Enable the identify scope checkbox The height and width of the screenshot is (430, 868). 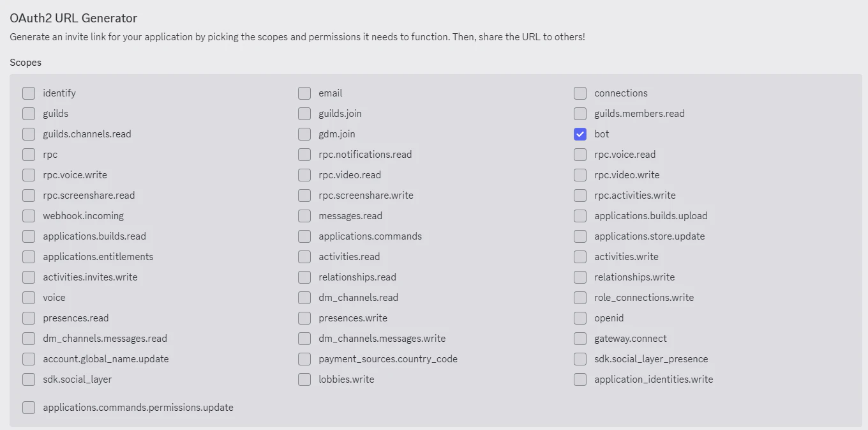(29, 93)
